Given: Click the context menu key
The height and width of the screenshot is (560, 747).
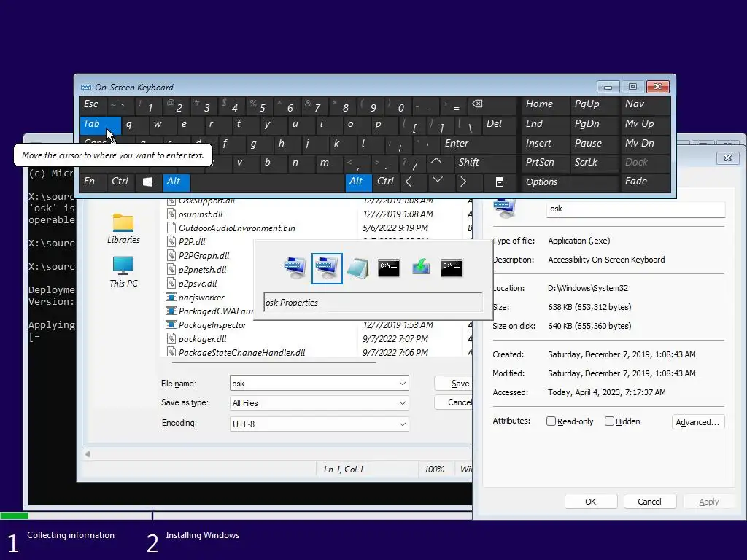Looking at the screenshot, I should [499, 182].
